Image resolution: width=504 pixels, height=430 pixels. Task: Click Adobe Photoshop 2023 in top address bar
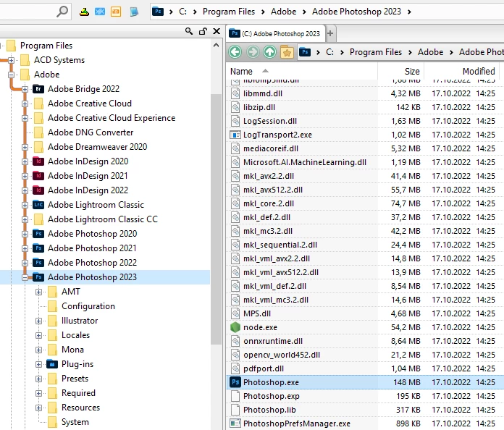click(x=356, y=12)
